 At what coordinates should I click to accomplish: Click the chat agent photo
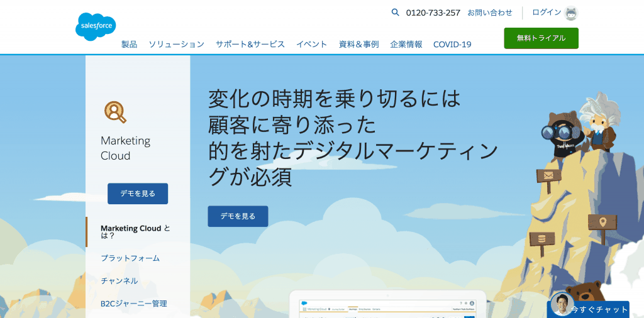point(562,304)
